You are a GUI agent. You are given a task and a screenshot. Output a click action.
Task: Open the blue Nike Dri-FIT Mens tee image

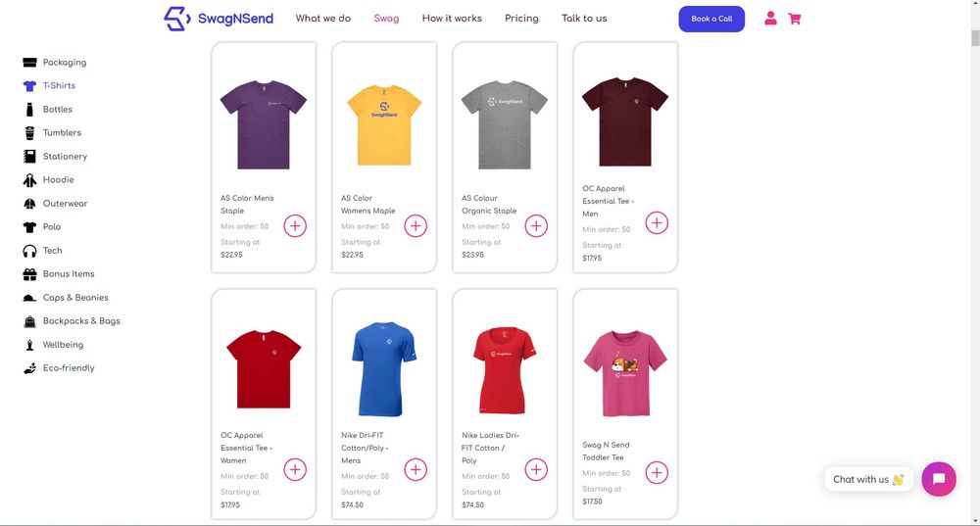(x=384, y=368)
